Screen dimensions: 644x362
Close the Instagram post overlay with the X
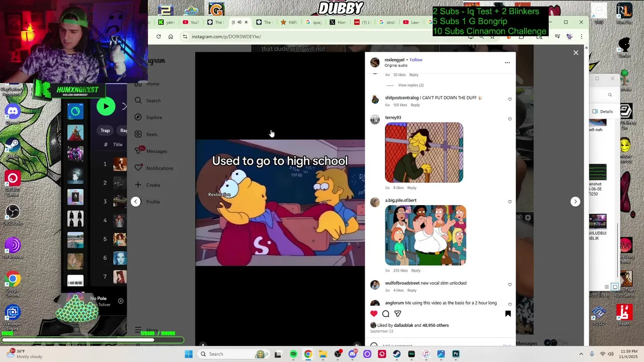pos(576,53)
